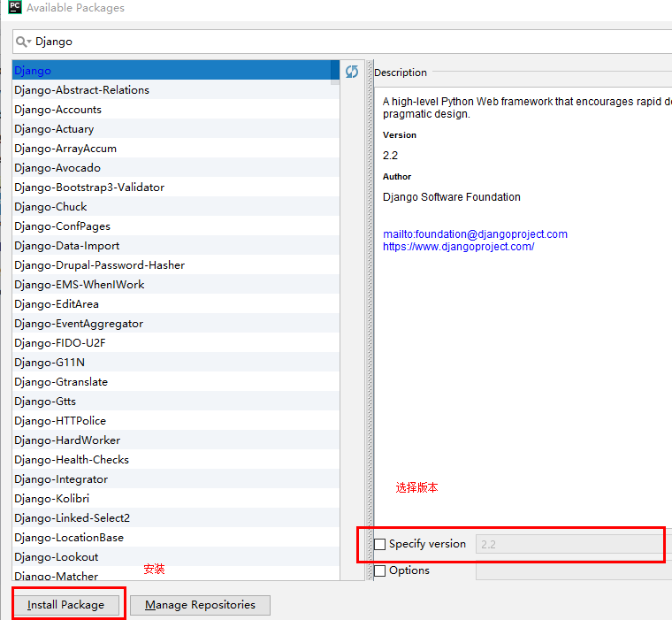Click the Install Package button
Viewport: 672px width, 620px height.
click(66, 605)
